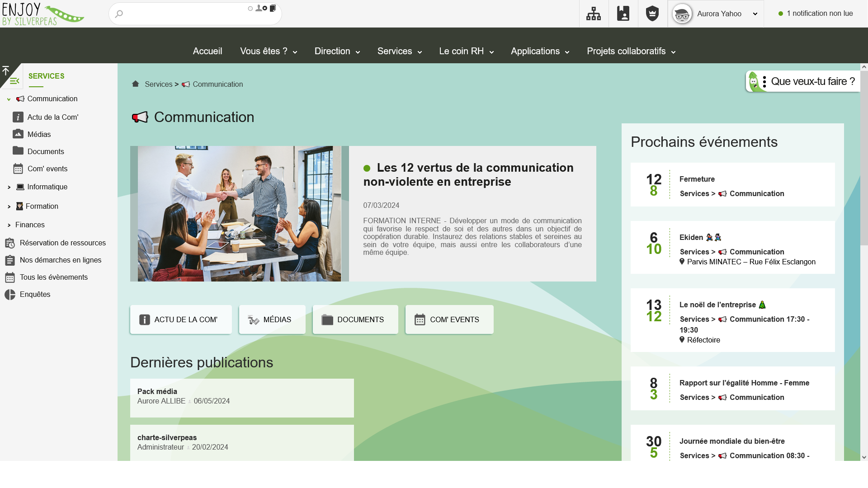Select Actu de la Com' in sidebar
Viewport: 868px width, 488px height.
53,117
